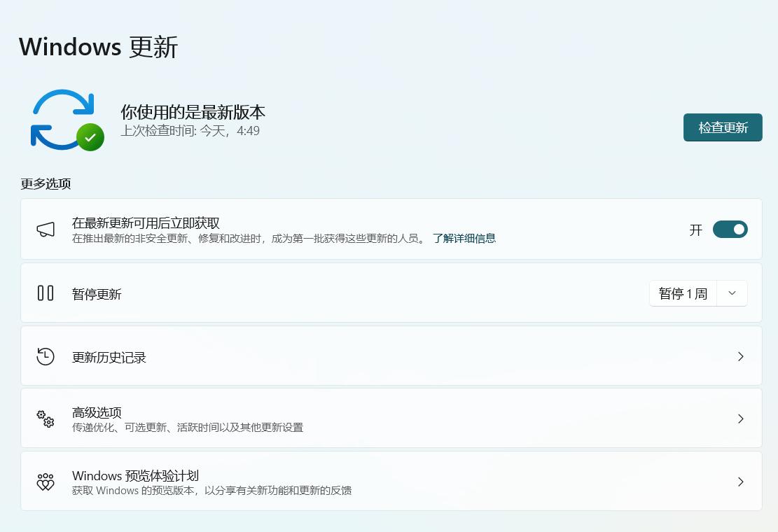Click the Windows 预览体验计划 title
778x532 pixels.
(135, 475)
